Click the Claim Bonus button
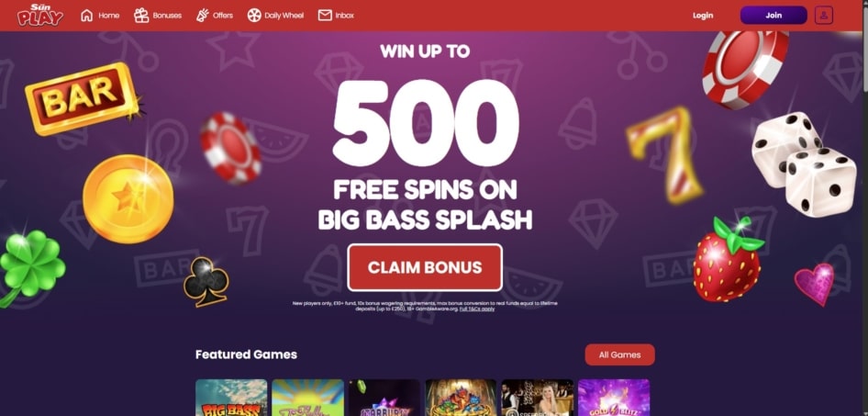868x416 pixels. tap(425, 267)
